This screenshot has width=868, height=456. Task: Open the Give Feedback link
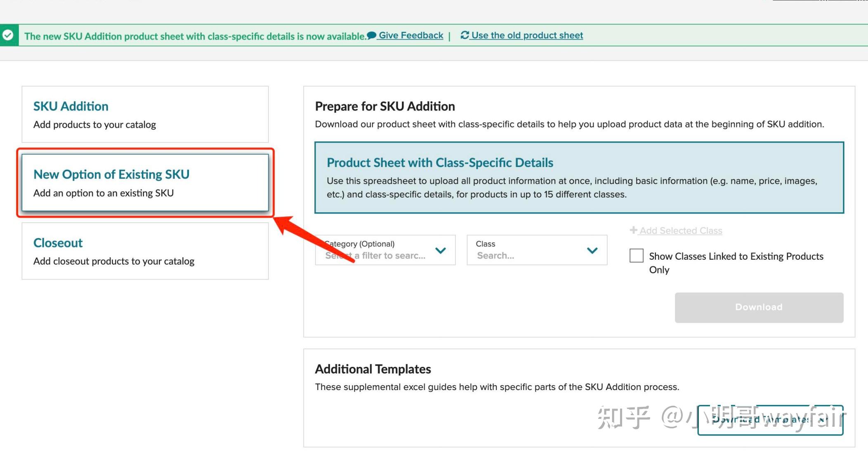(x=411, y=35)
